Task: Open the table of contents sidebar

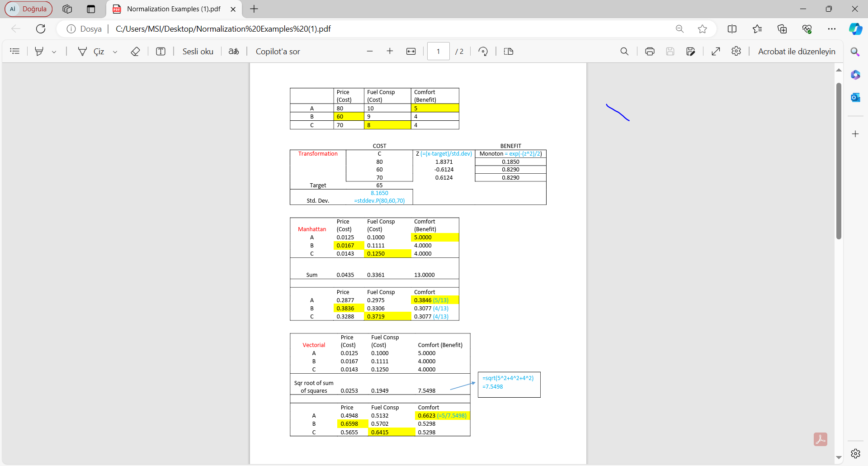Action: [15, 52]
